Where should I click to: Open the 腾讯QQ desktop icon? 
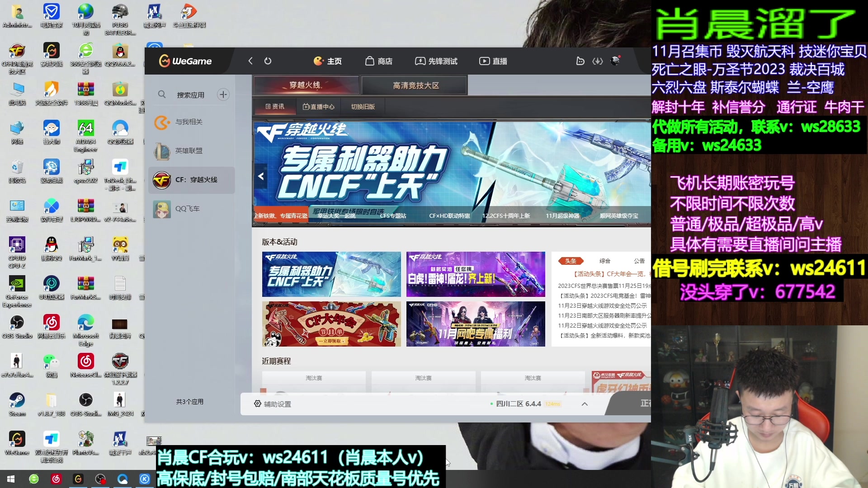[x=51, y=249]
